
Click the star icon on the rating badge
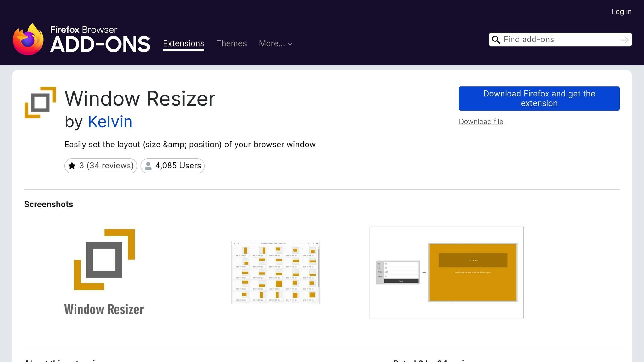pyautogui.click(x=73, y=166)
